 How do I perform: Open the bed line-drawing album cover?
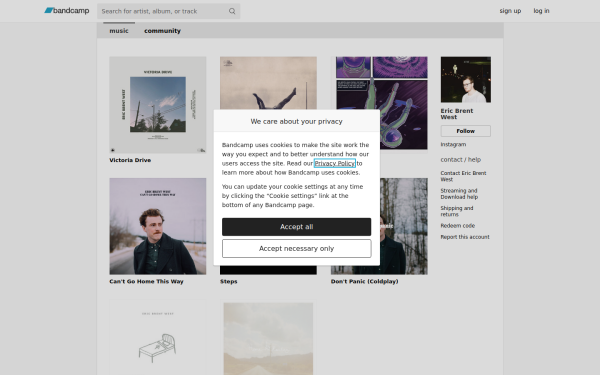point(158,338)
